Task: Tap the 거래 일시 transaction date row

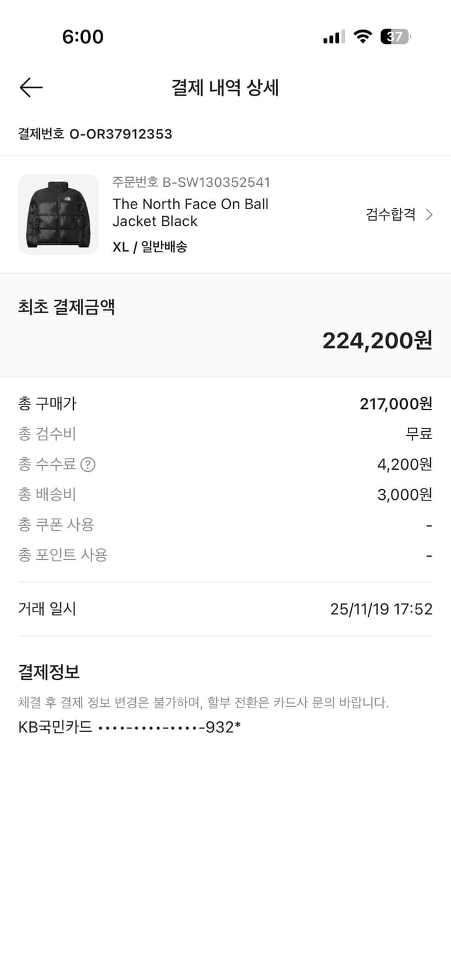Action: coord(225,608)
